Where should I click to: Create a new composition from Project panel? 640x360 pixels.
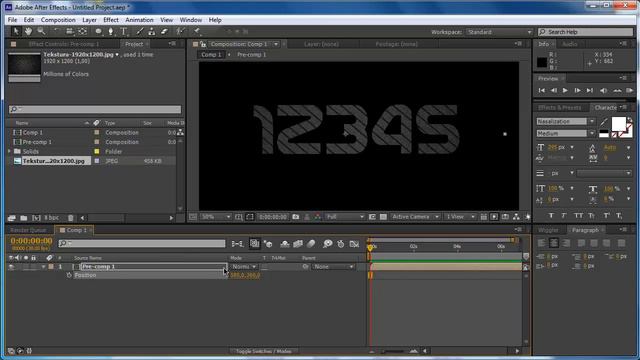[36, 218]
